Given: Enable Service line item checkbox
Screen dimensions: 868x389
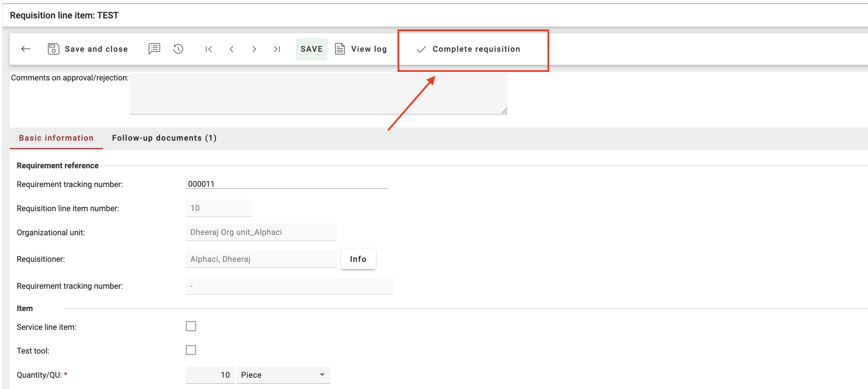Looking at the screenshot, I should coord(191,326).
